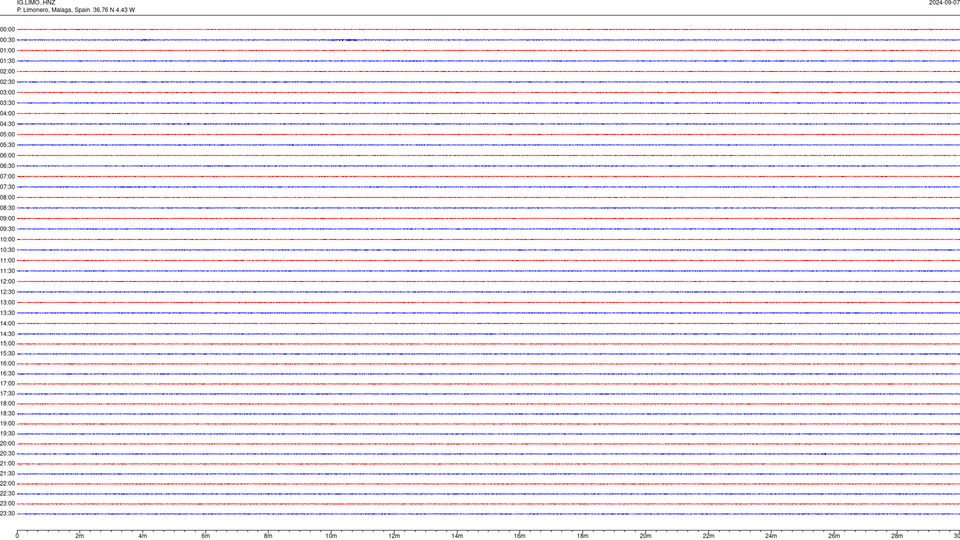Click the 02:00 row label
This screenshot has height=540, width=960.
tap(7, 72)
